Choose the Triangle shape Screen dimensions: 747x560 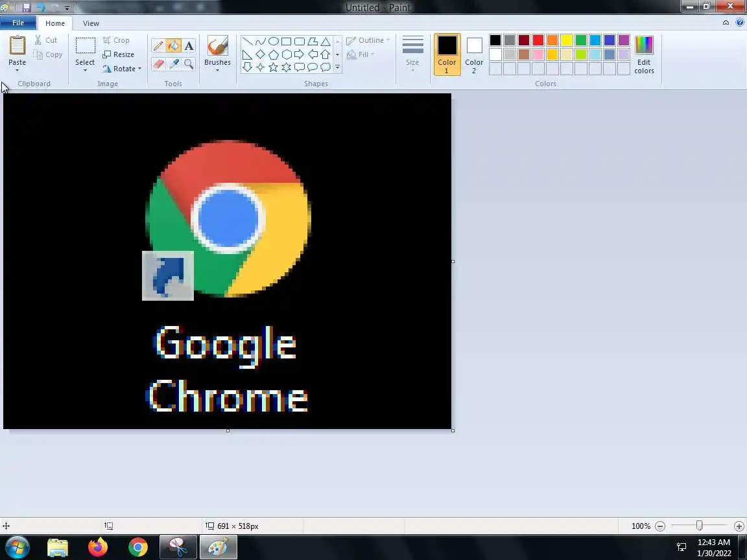tap(326, 41)
